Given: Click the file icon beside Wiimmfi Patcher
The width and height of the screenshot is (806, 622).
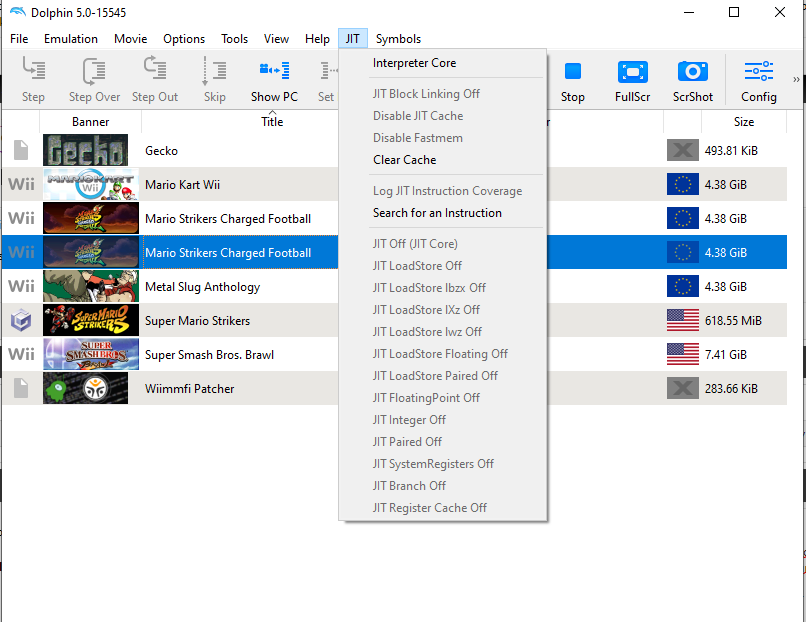Looking at the screenshot, I should (x=21, y=388).
